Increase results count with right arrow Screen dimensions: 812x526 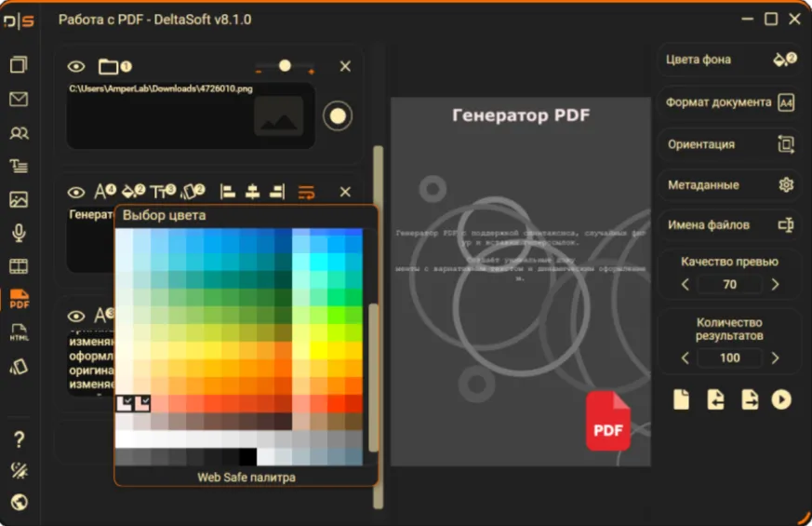(775, 358)
